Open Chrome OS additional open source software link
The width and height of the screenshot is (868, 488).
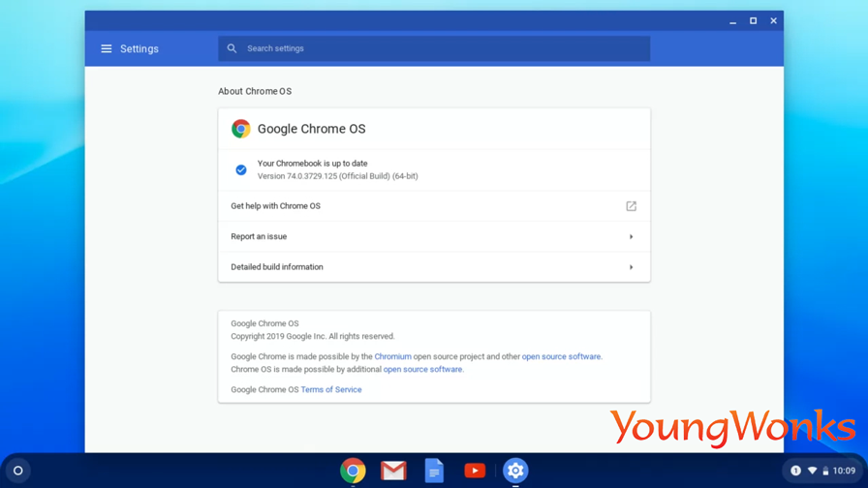click(422, 369)
